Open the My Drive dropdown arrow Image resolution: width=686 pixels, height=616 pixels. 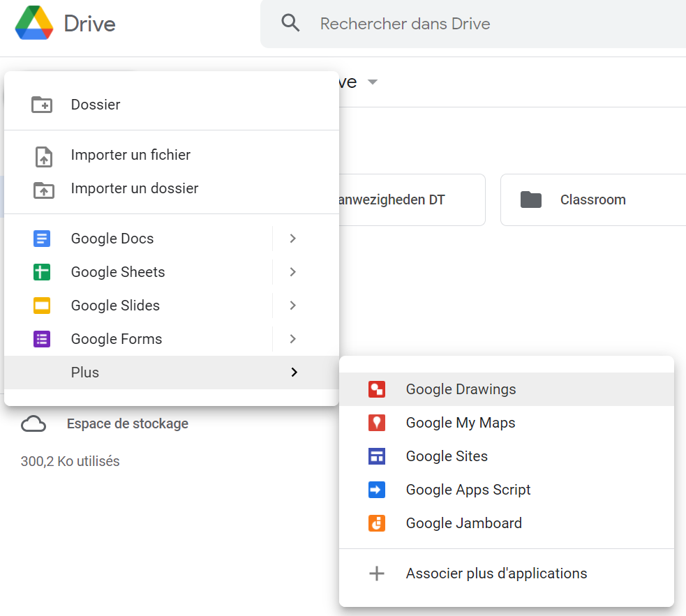tap(373, 82)
